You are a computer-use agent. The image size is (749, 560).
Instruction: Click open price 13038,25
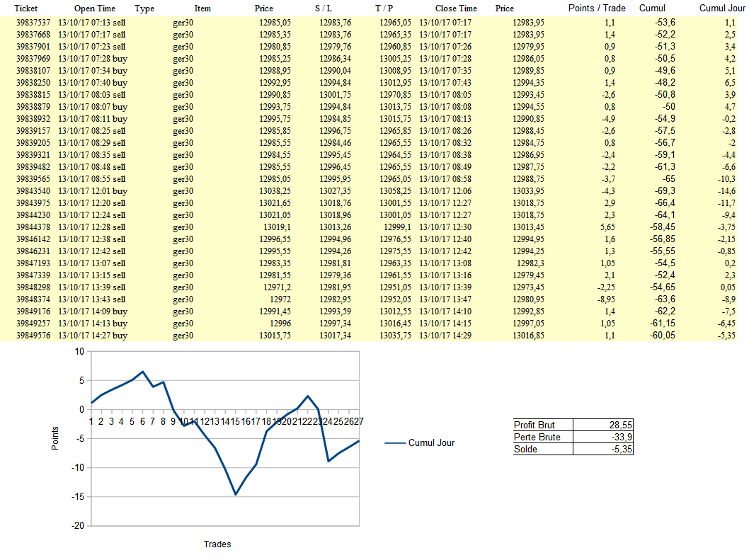tap(275, 190)
